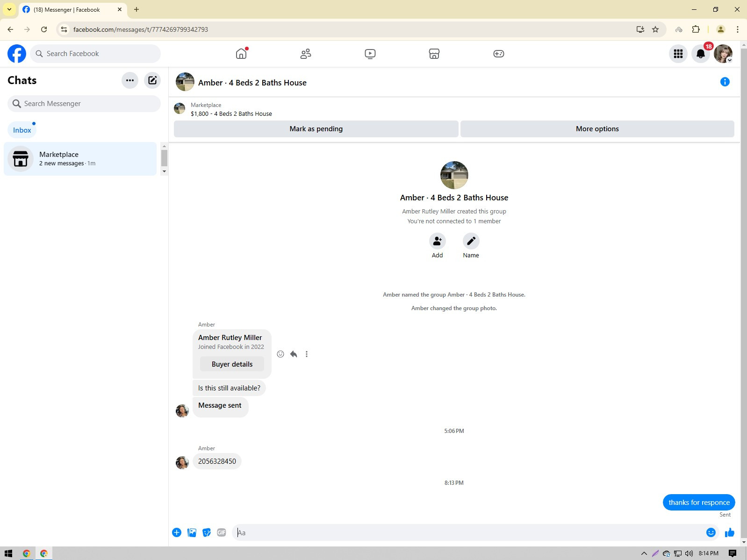The height and width of the screenshot is (560, 747).
Task: Add people to the group
Action: click(x=437, y=241)
